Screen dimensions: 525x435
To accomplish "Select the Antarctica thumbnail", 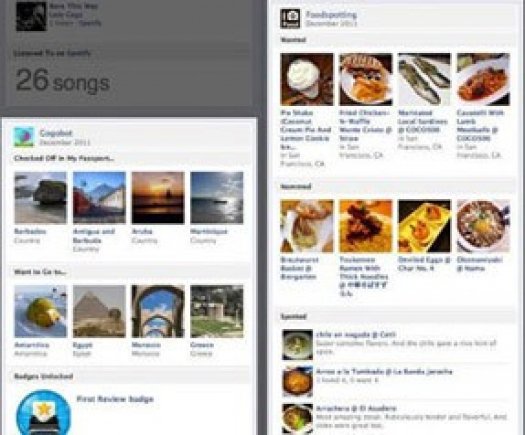I will [x=41, y=311].
